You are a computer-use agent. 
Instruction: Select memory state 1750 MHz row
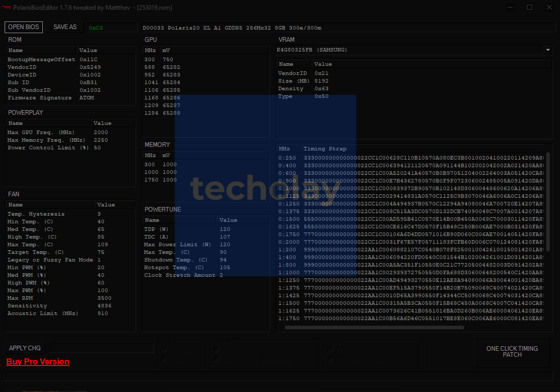pyautogui.click(x=206, y=180)
